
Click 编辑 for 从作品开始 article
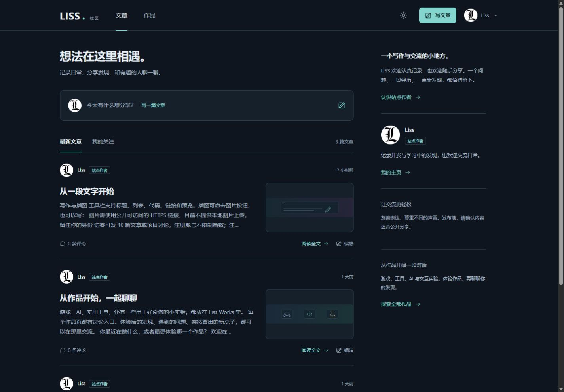(345, 350)
